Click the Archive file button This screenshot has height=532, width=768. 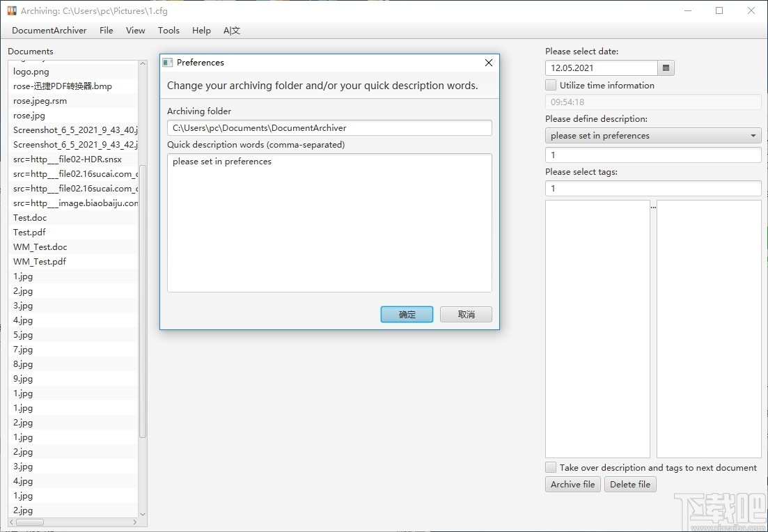[572, 485]
